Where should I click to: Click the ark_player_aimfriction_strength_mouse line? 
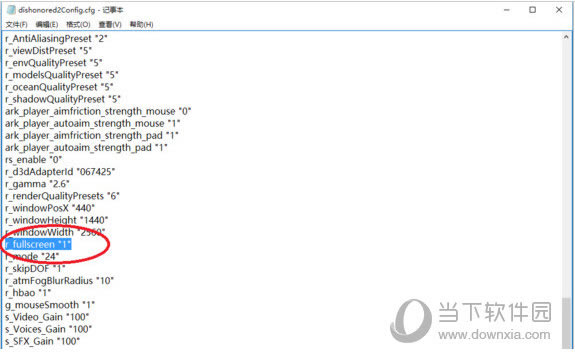pos(98,111)
